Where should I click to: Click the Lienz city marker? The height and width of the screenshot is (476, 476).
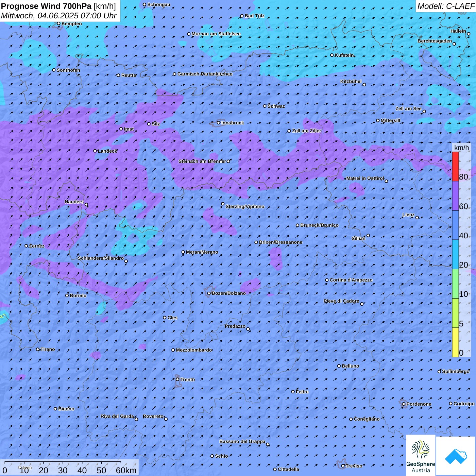[x=417, y=218]
